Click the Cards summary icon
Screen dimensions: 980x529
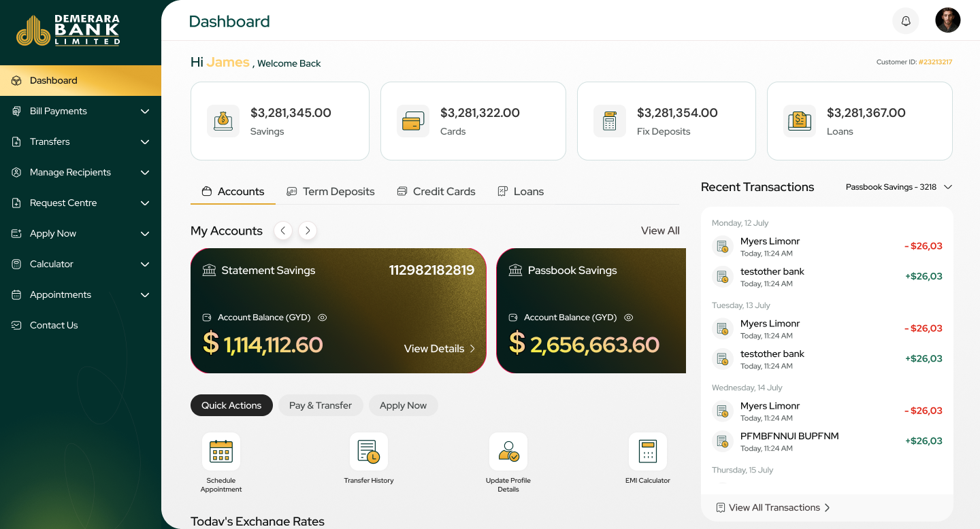click(413, 121)
